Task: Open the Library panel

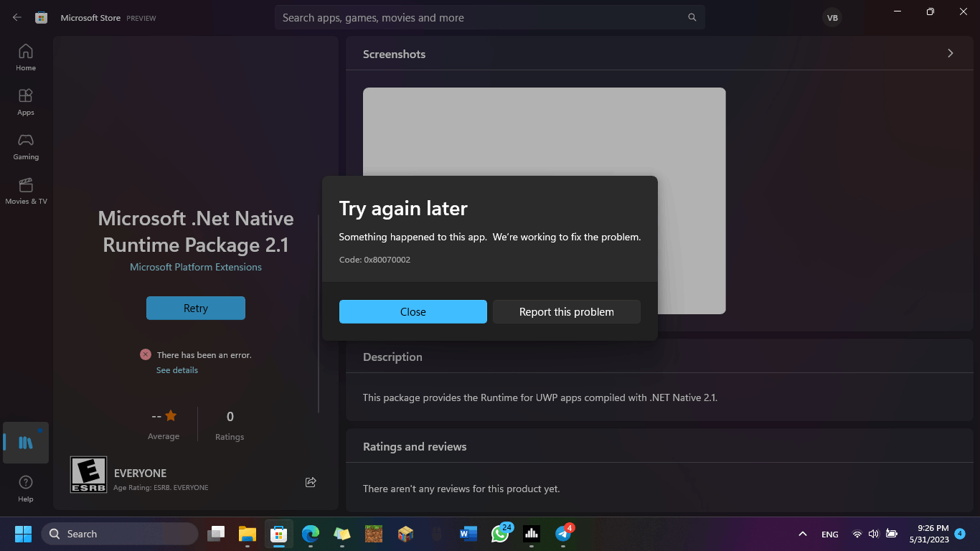Action: pyautogui.click(x=25, y=443)
